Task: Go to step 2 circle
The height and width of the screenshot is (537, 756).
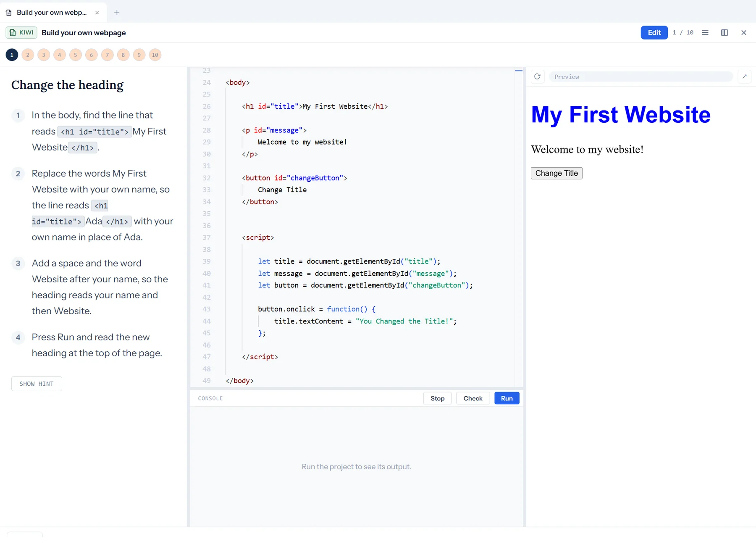Action: click(28, 55)
